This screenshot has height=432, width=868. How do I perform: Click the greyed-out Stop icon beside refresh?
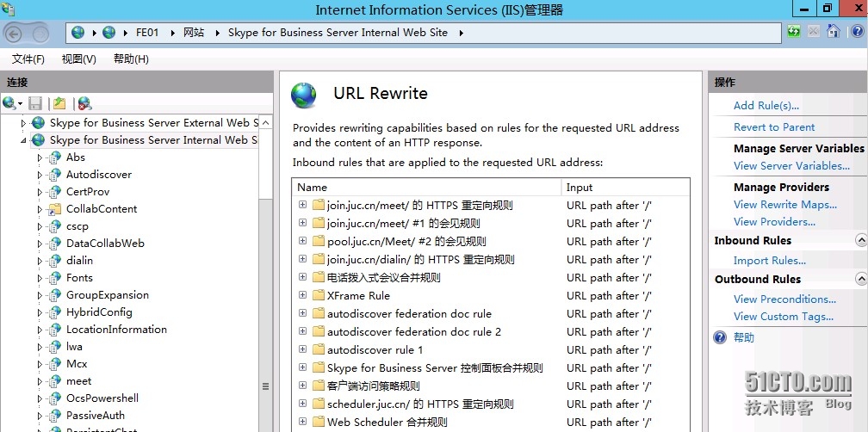pos(813,32)
